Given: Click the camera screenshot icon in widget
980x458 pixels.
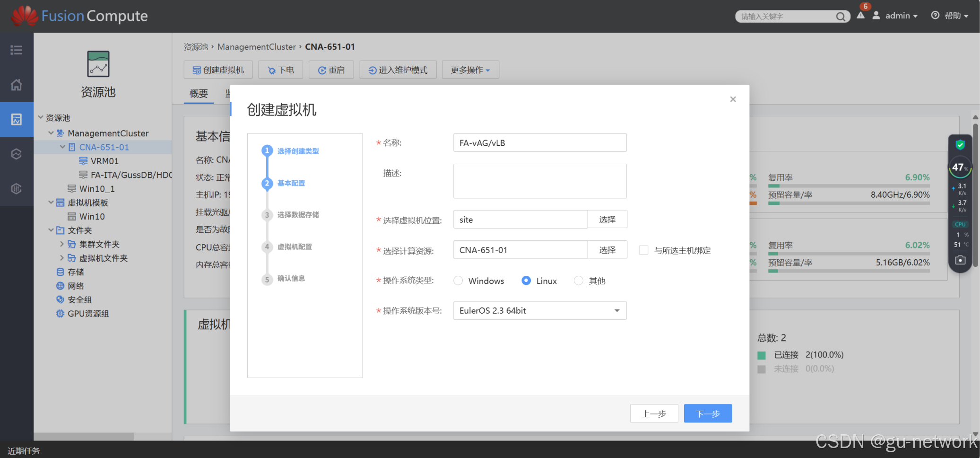Looking at the screenshot, I should point(960,260).
